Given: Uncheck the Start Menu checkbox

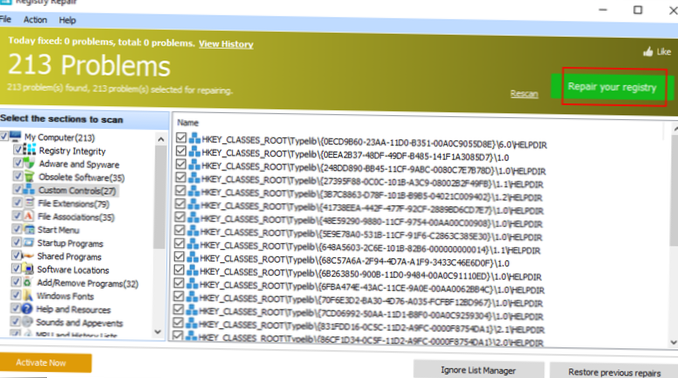Looking at the screenshot, I should [x=17, y=229].
